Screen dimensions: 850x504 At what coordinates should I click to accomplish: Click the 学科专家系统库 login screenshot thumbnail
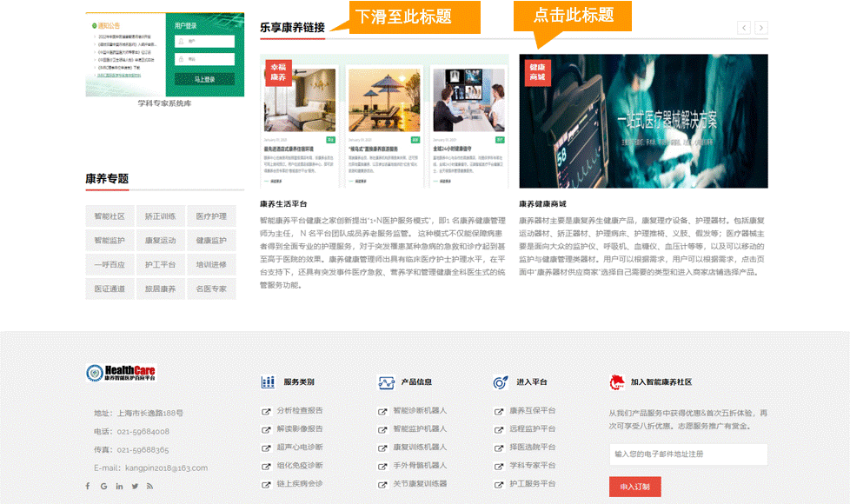coord(164,54)
